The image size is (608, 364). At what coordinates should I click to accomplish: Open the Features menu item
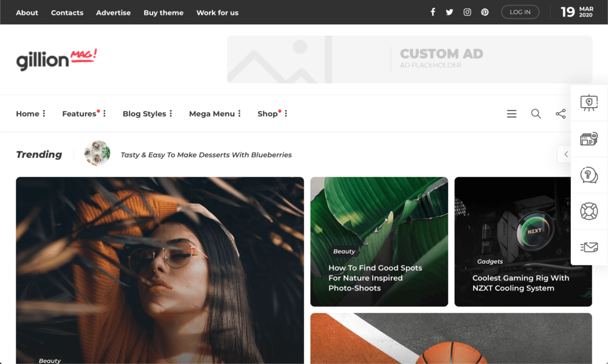tap(79, 114)
